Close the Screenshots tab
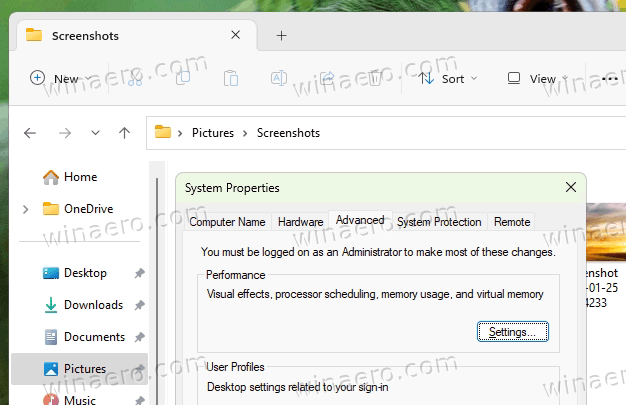Viewport: 626px width, 405px height. tap(236, 35)
